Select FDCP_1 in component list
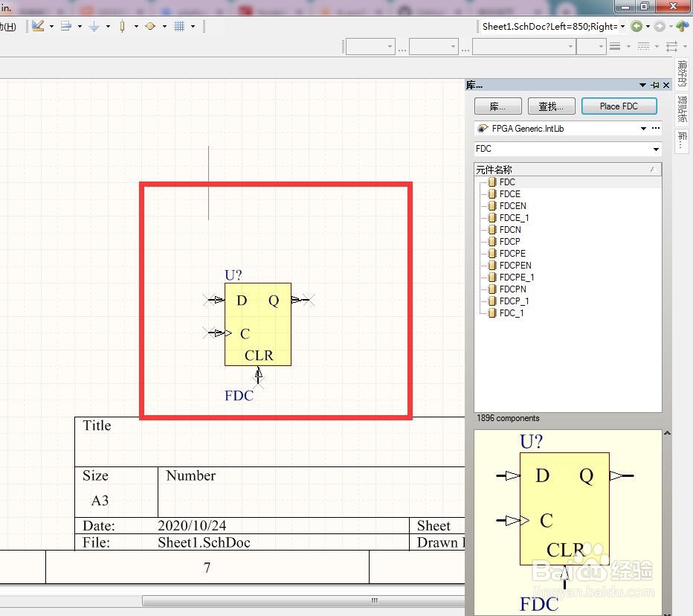This screenshot has height=616, width=693. pyautogui.click(x=514, y=301)
